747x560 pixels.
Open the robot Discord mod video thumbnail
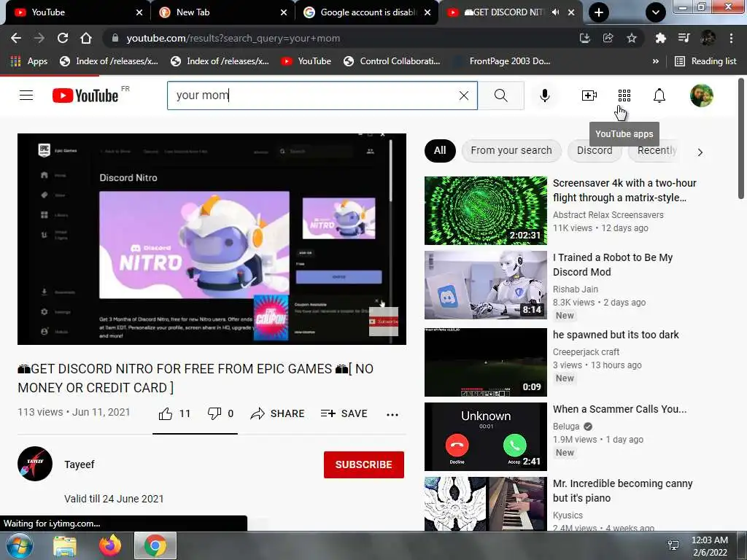click(x=485, y=285)
